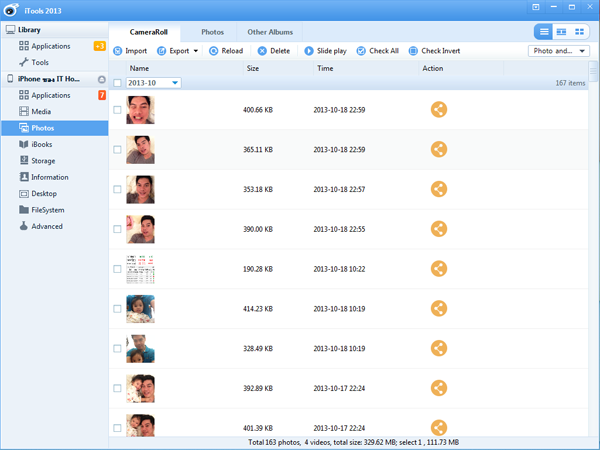600x450 pixels.
Task: Click share icon for 400.66 KB photo
Action: coord(438,110)
